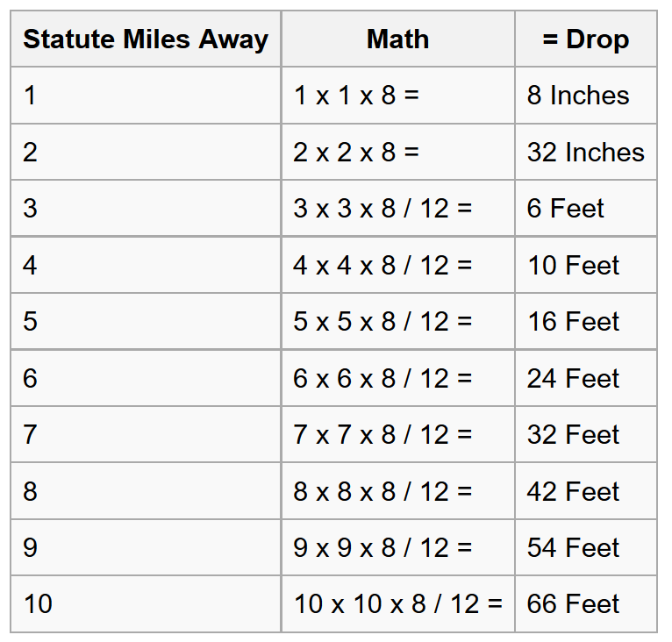Click the '5 x 5 x 8 / 12 =' cell
Viewport: 672px width, 642px height.
382,322
